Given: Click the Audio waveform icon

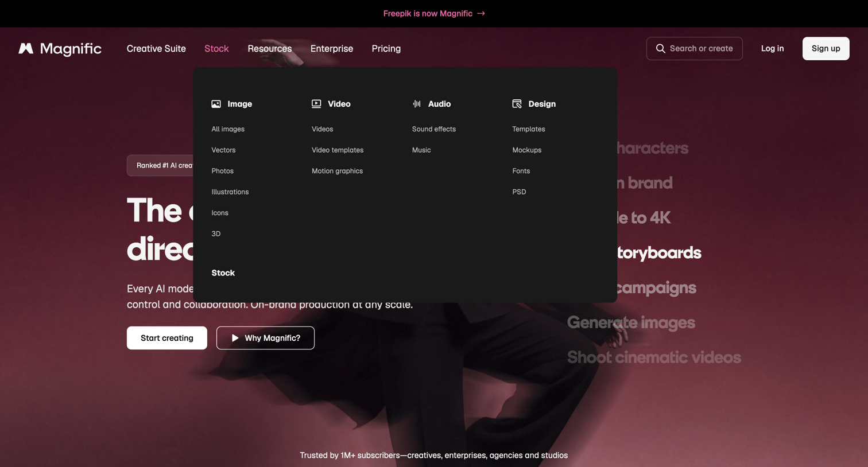Looking at the screenshot, I should pos(417,104).
